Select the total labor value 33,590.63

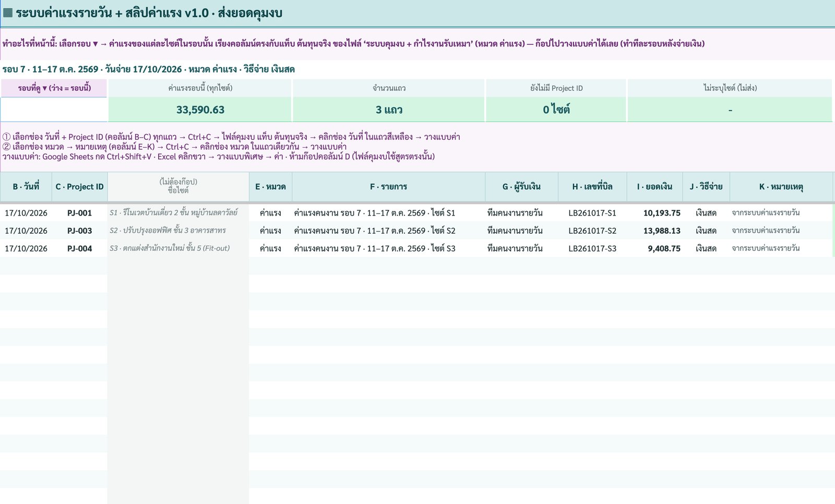coord(200,110)
